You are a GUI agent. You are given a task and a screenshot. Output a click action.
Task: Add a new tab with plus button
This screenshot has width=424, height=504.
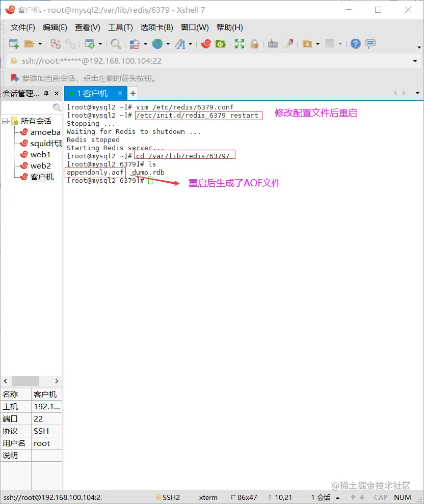click(x=133, y=94)
